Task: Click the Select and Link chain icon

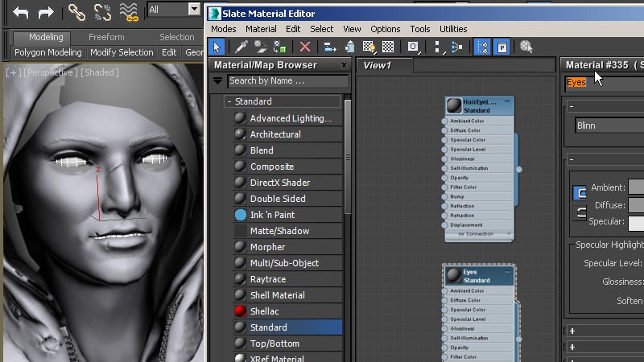Action: [x=76, y=12]
